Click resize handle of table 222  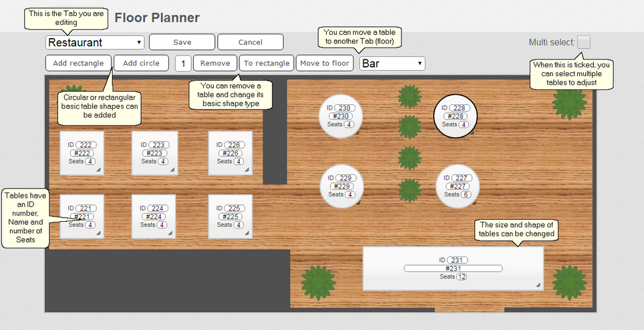(99, 170)
